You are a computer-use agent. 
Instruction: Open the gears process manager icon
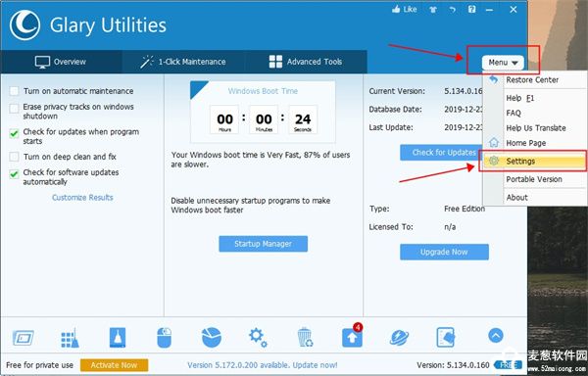click(x=258, y=338)
